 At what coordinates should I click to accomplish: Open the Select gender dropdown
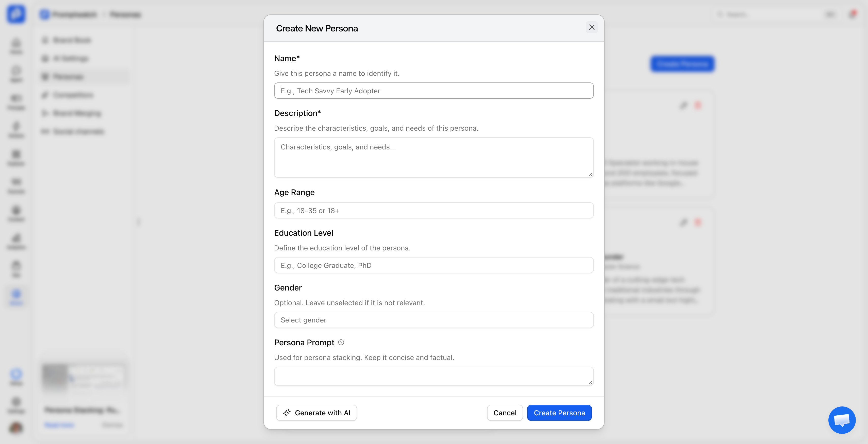click(x=434, y=320)
